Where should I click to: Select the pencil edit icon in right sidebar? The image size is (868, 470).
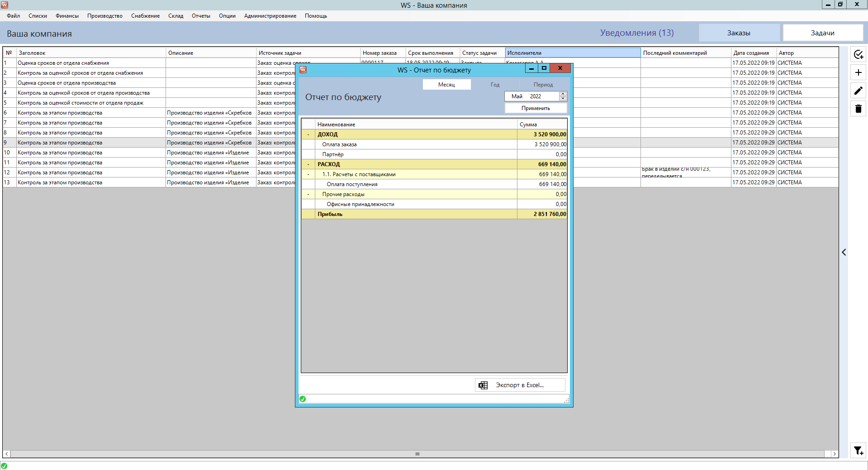(x=858, y=91)
